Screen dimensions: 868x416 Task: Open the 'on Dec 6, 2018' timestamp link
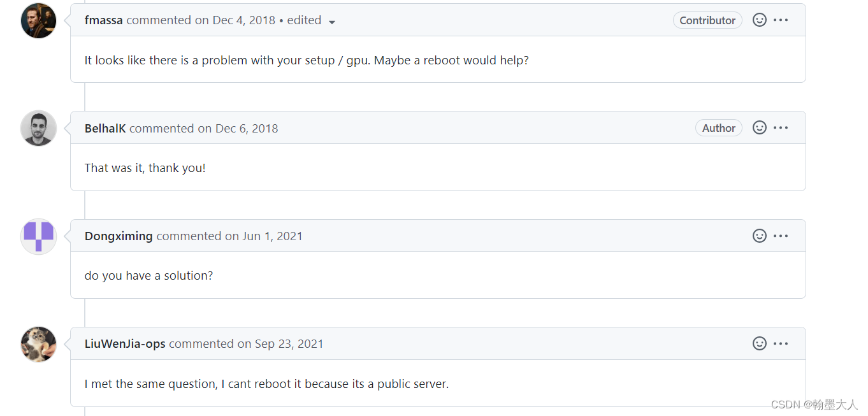click(238, 128)
